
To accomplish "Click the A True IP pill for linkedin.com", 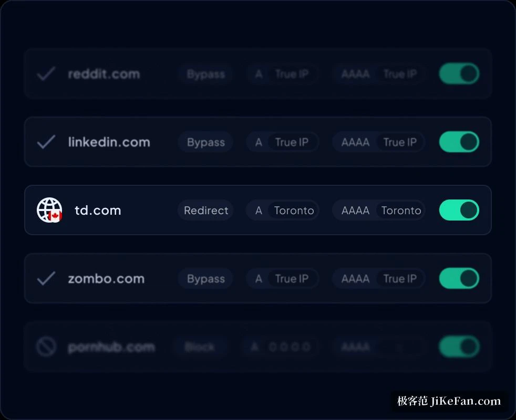I will pos(283,142).
